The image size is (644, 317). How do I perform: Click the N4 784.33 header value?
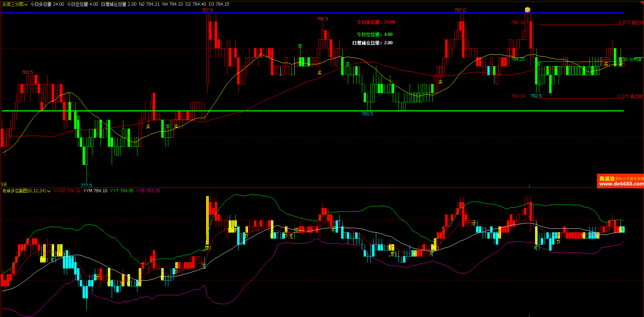coord(173,4)
